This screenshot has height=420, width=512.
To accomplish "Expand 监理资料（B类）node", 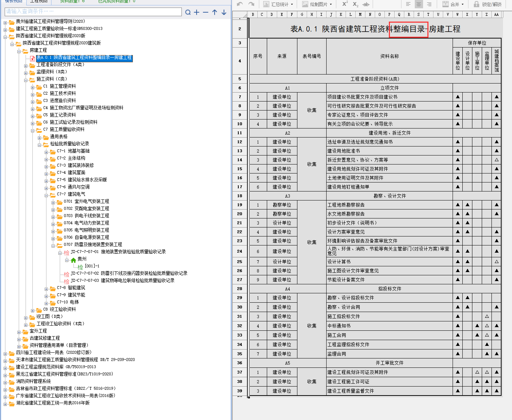I will (x=26, y=73).
